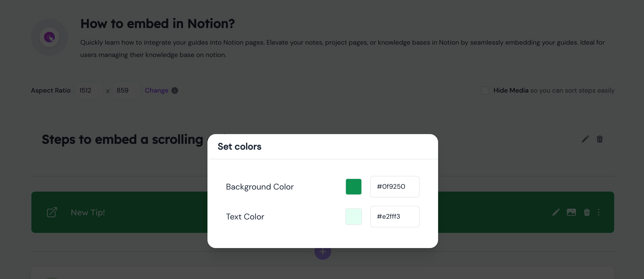Open the Background Color green swatch

click(x=354, y=187)
